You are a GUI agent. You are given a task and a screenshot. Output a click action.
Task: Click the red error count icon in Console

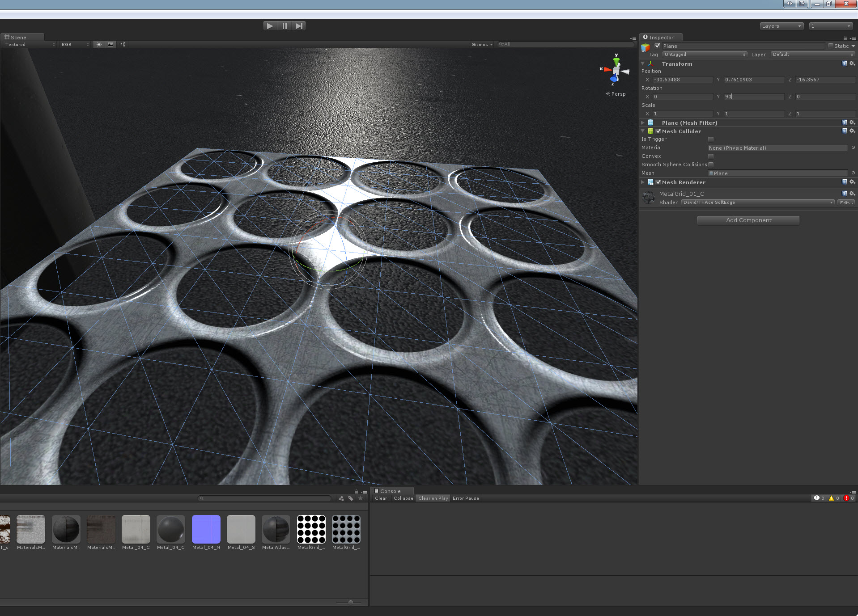(x=846, y=498)
